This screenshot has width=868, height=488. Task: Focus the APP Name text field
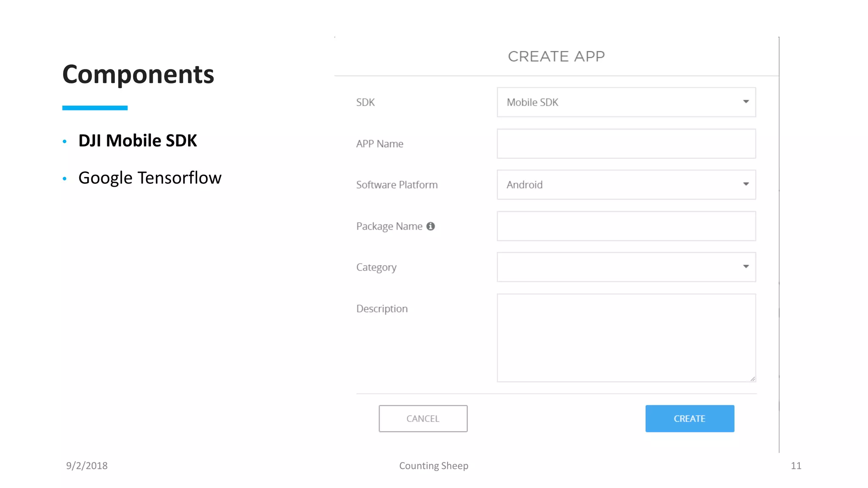[x=626, y=144]
